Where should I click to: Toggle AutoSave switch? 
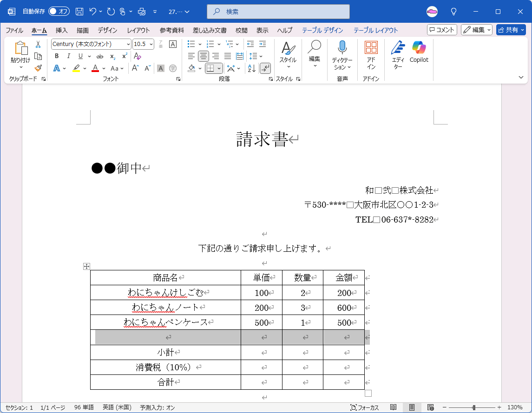[59, 12]
